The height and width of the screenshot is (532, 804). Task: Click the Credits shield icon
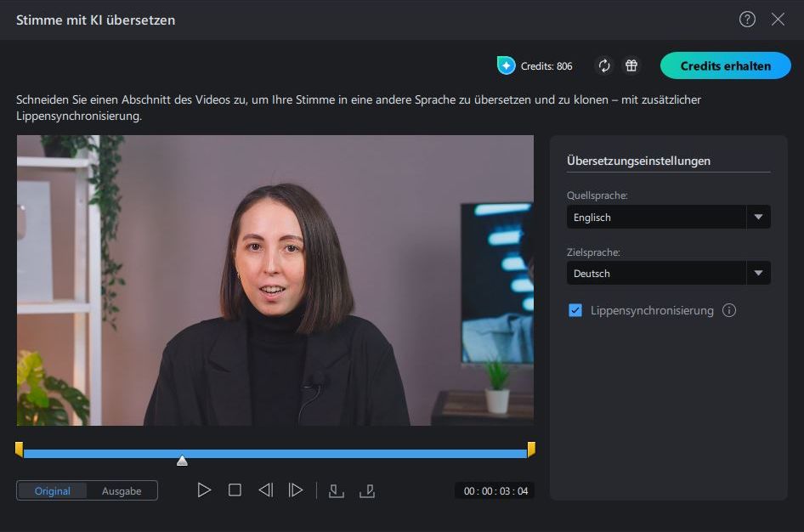[506, 65]
